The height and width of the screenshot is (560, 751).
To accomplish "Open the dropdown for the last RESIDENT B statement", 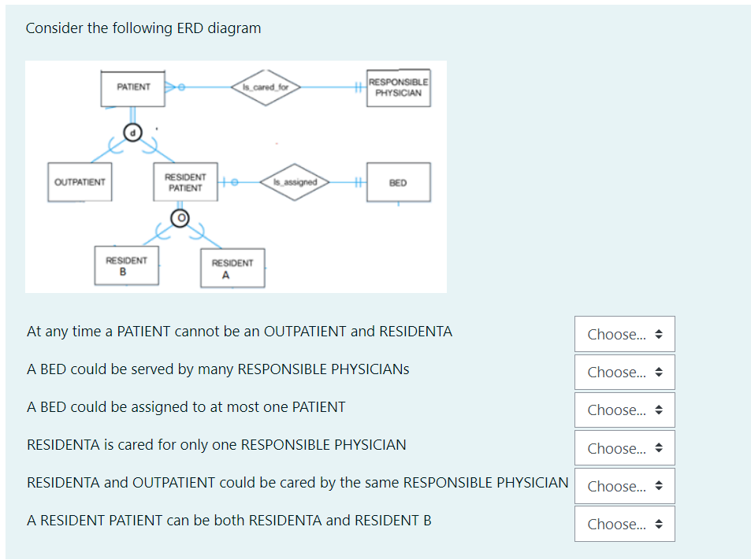I will pos(624,524).
